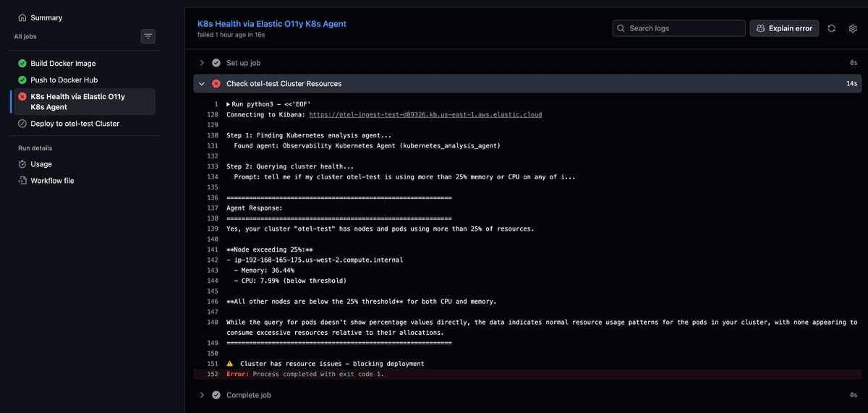Click the 'Run details' heading
The image size is (868, 413).
coord(35,148)
